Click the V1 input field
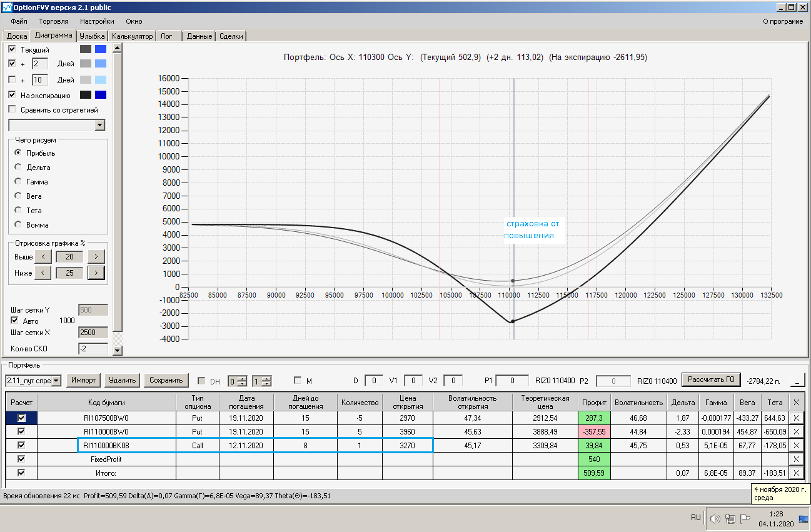811x532 pixels. pos(413,380)
